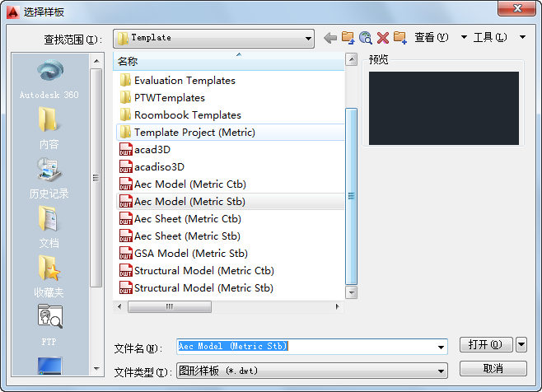Click file list scroll up arrow
This screenshot has width=542, height=392.
pos(352,59)
